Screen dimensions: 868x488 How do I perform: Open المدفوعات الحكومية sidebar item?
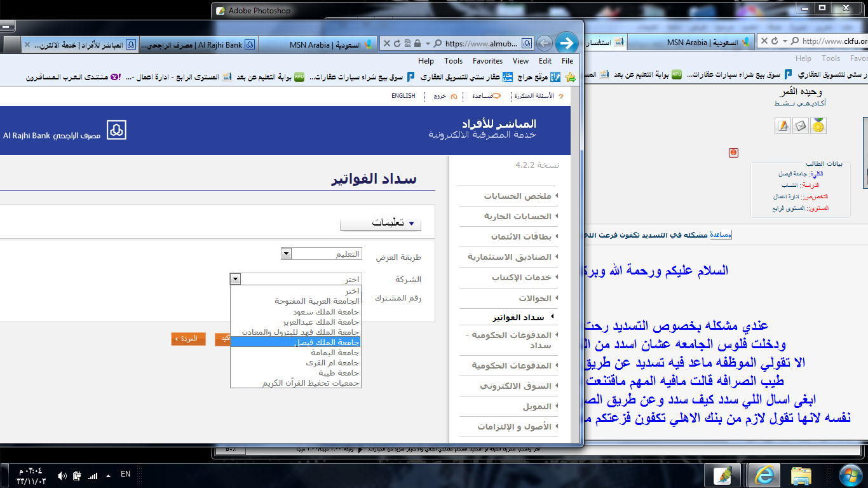coord(515,365)
